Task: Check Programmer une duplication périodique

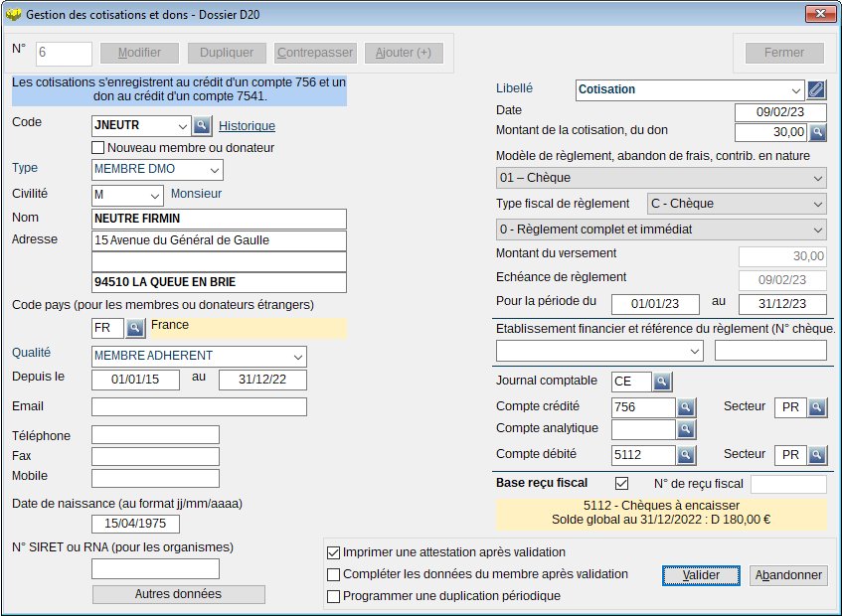Action: [x=333, y=596]
